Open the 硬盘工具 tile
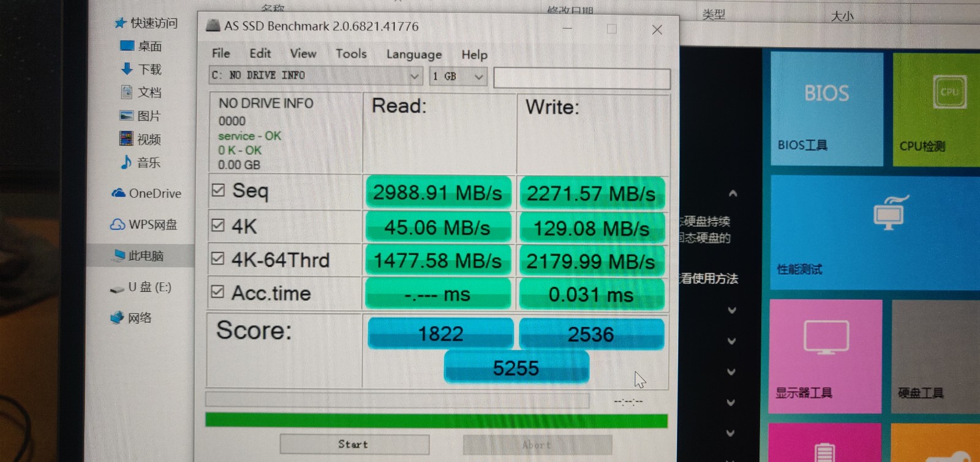Screen dimensions: 980x462 [x=936, y=357]
